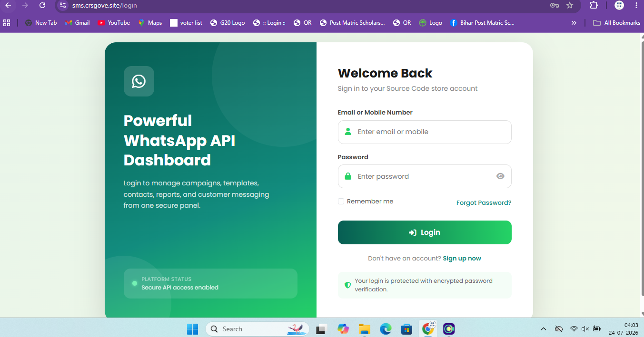Bookmark this page with the star icon
The image size is (644, 337).
click(x=570, y=5)
